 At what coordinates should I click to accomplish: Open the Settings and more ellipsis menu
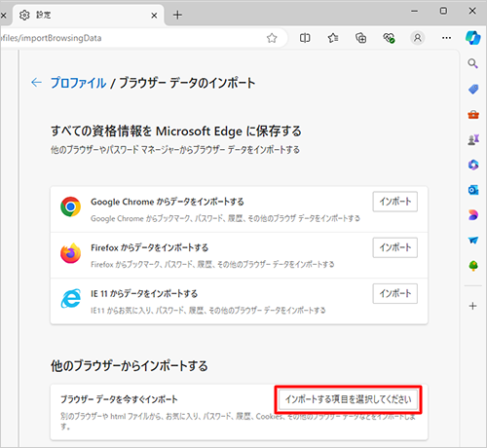click(x=446, y=38)
